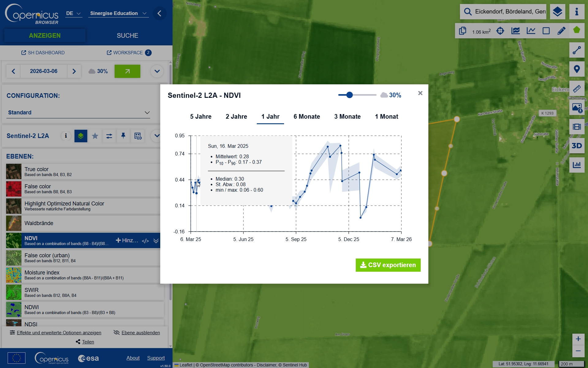Viewport: 588px width, 368px height.
Task: Click the histogram chart icon
Action: 577,165
